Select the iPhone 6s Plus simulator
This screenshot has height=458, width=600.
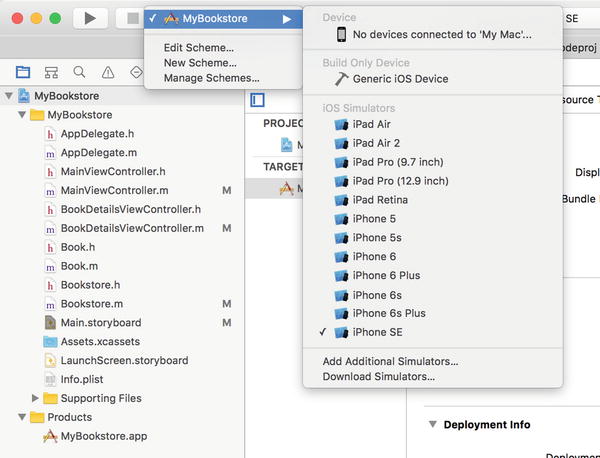click(433, 313)
